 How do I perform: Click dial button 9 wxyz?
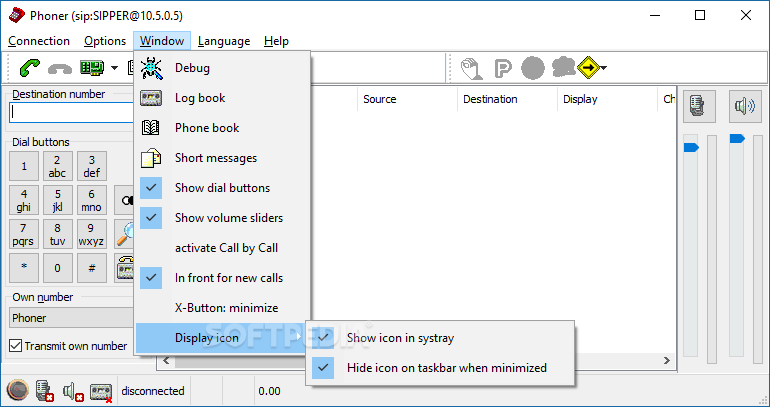[x=91, y=234]
